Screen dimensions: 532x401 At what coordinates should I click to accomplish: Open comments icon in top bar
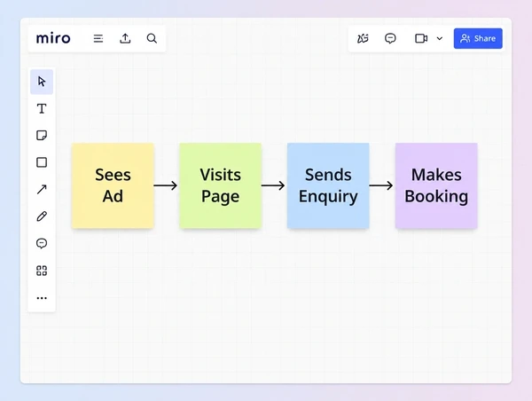[x=390, y=38]
